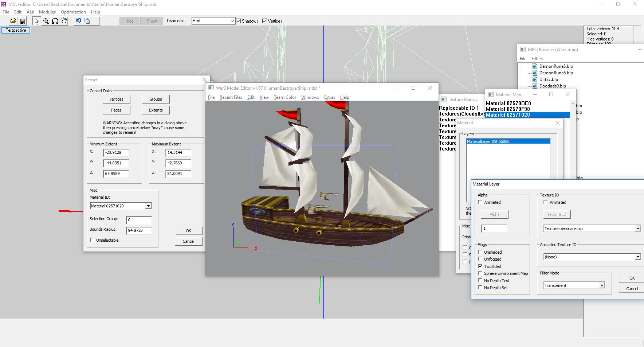Enable the Unfogged flag

click(x=480, y=259)
